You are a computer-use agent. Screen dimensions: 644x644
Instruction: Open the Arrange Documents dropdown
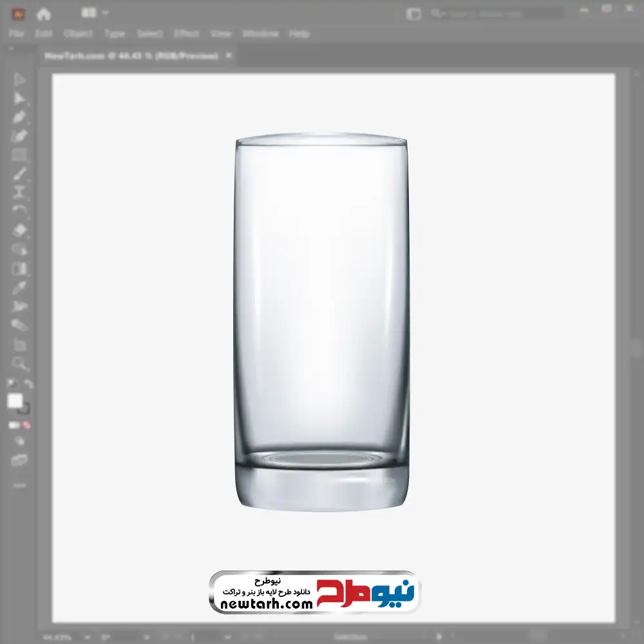tap(95, 13)
